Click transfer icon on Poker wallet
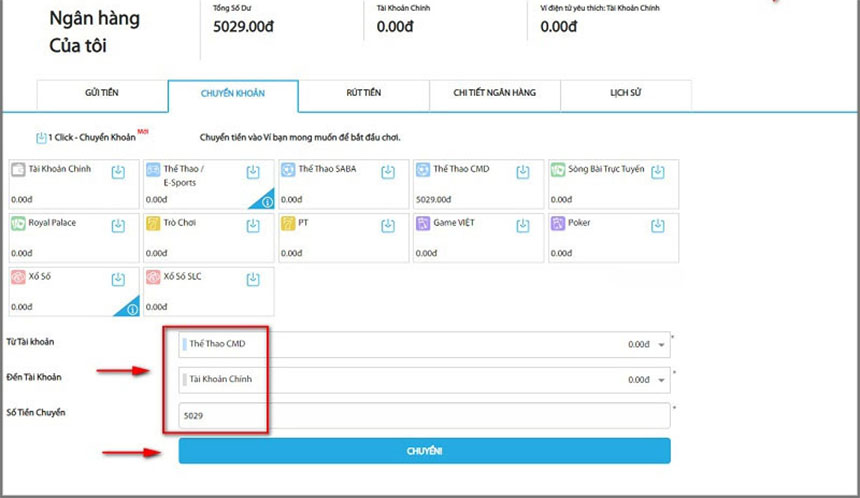Screen dimensions: 860x498 [x=657, y=225]
